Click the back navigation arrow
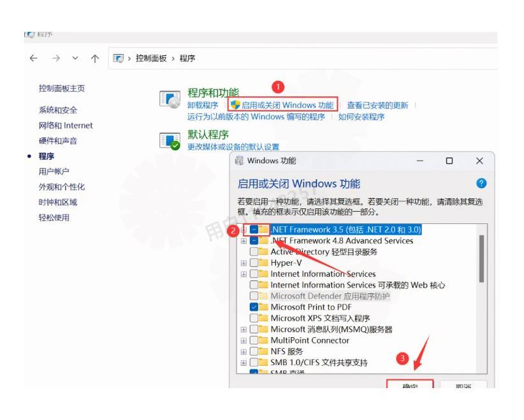This screenshot has width=524, height=420. (33, 59)
